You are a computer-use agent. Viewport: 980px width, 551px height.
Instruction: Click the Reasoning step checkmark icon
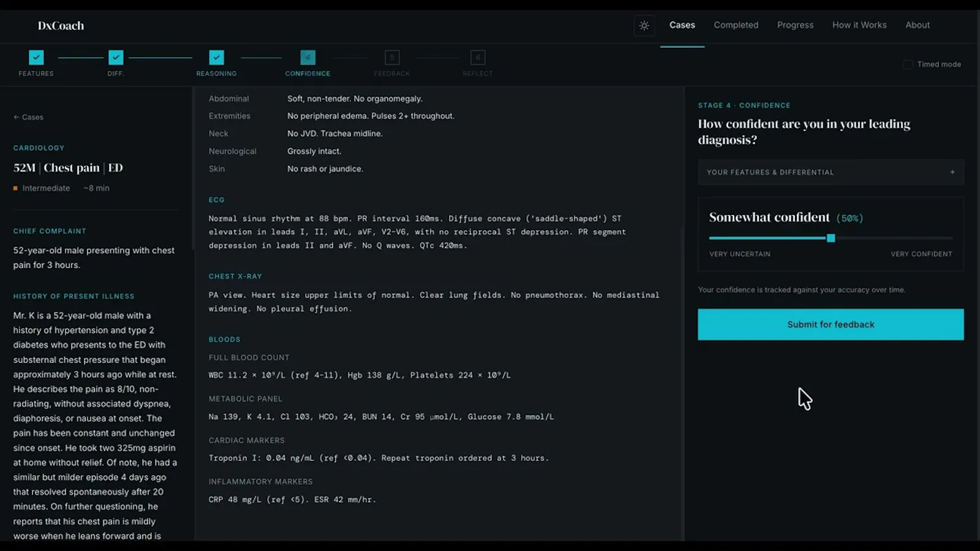(x=216, y=58)
